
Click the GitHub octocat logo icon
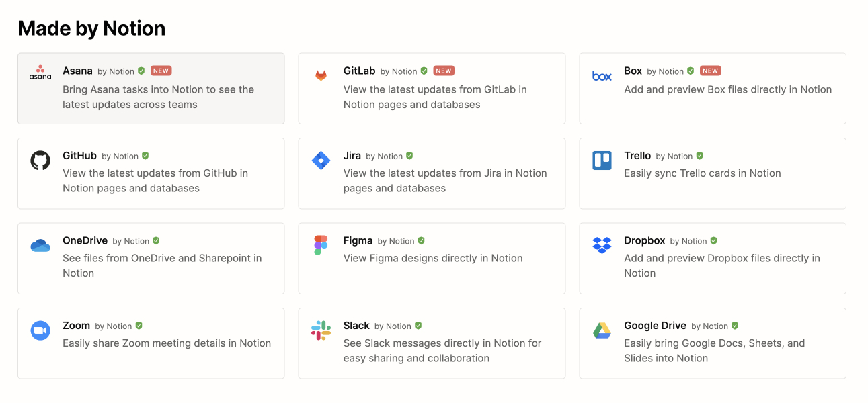[x=40, y=161]
